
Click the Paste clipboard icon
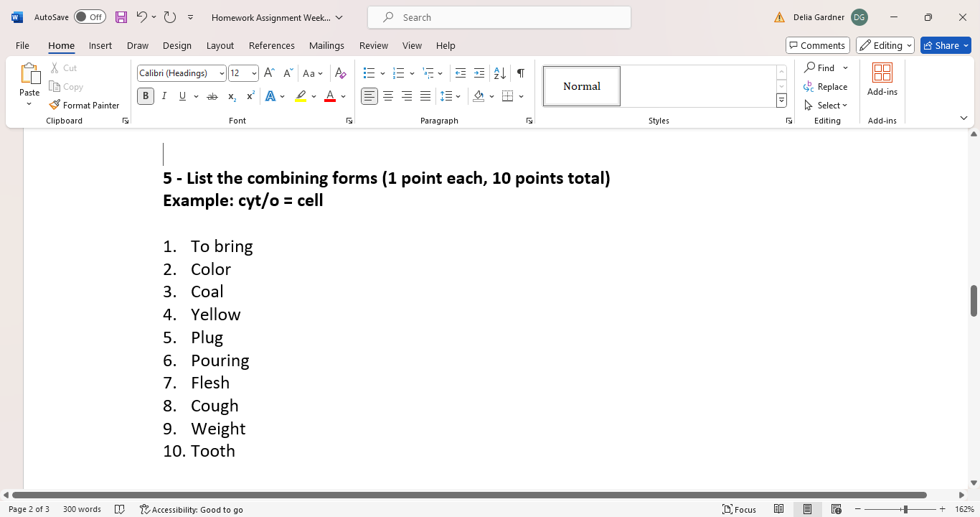click(29, 73)
